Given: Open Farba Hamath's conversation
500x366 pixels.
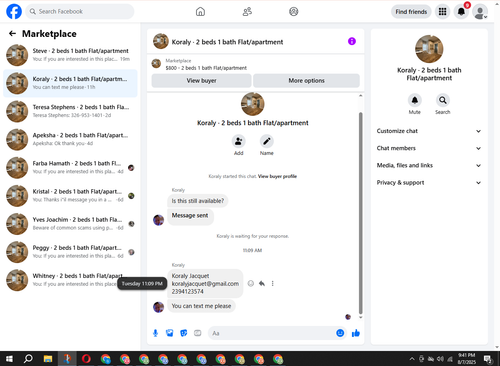Looking at the screenshot, I should 70,168.
